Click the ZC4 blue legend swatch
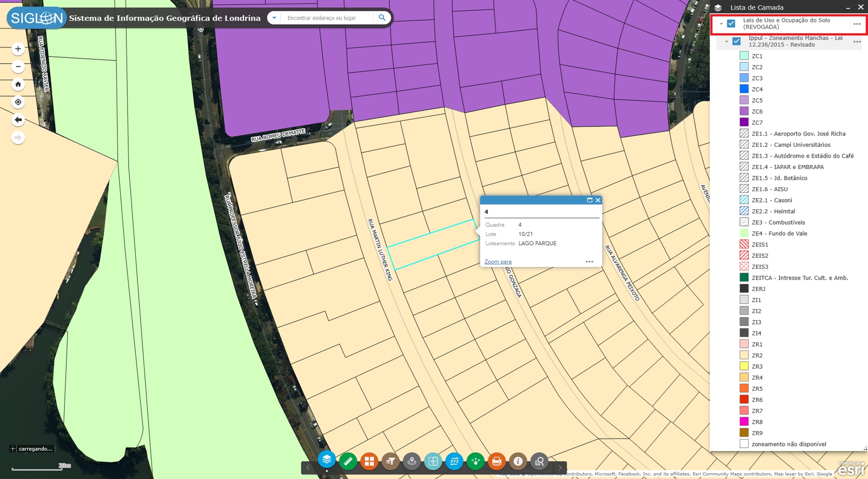Screen dimensions: 868x479 (x=744, y=89)
